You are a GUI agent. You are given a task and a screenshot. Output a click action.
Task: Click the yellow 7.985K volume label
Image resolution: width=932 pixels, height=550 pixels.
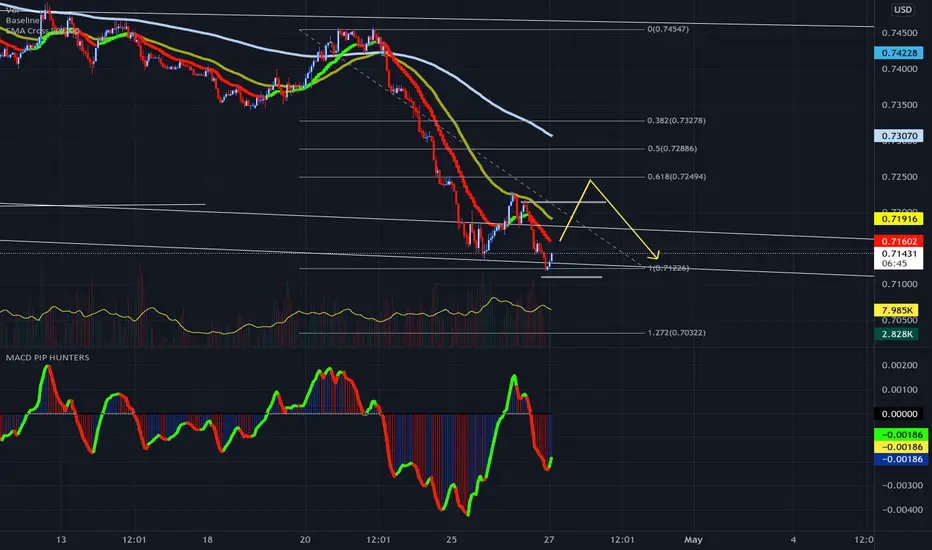point(897,310)
